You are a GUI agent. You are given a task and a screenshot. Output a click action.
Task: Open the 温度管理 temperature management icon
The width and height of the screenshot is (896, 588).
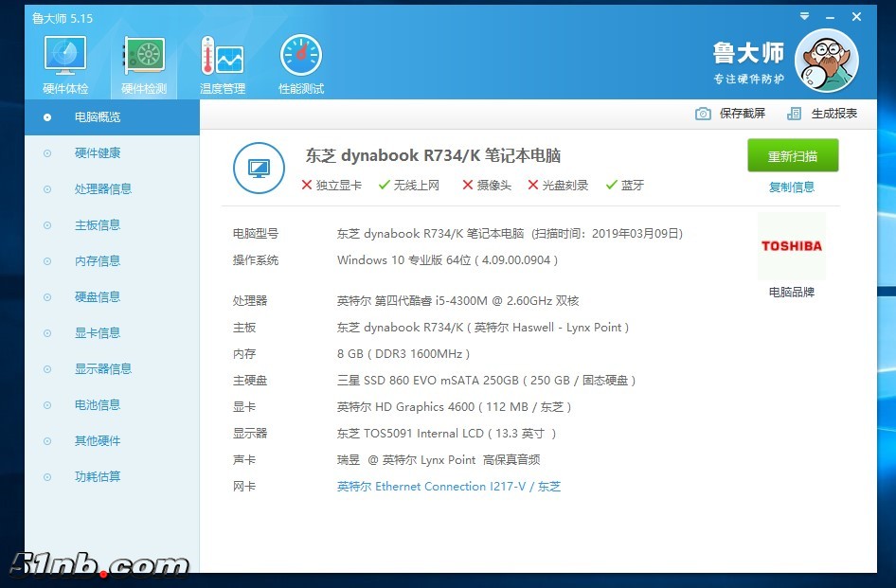pyautogui.click(x=223, y=59)
